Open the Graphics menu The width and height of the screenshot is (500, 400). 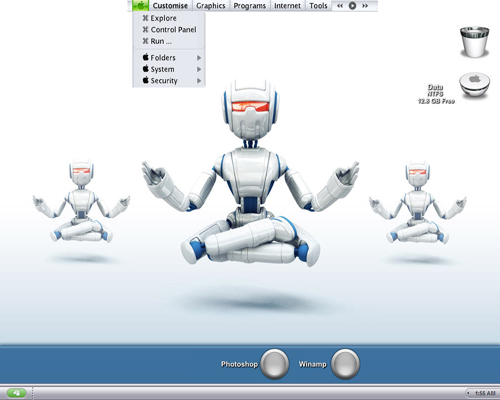pos(211,6)
